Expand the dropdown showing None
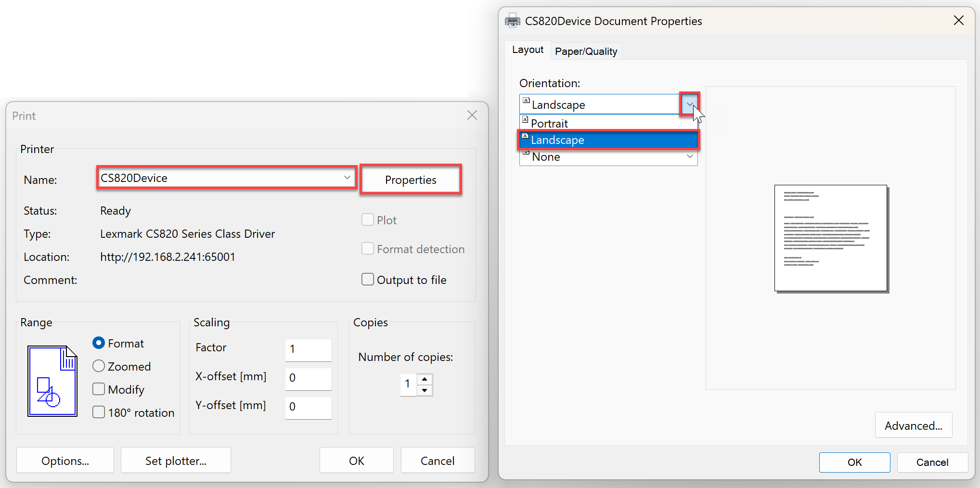 point(689,157)
